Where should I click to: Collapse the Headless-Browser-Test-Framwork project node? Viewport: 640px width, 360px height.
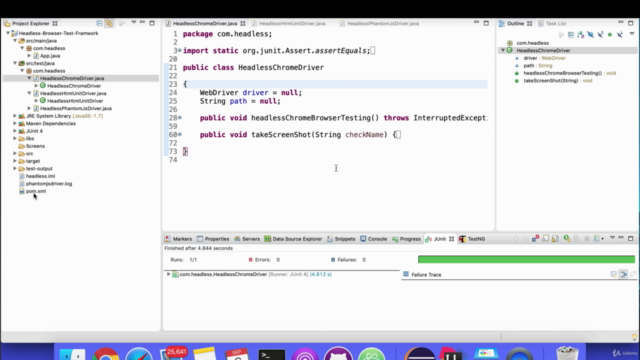tap(8, 33)
